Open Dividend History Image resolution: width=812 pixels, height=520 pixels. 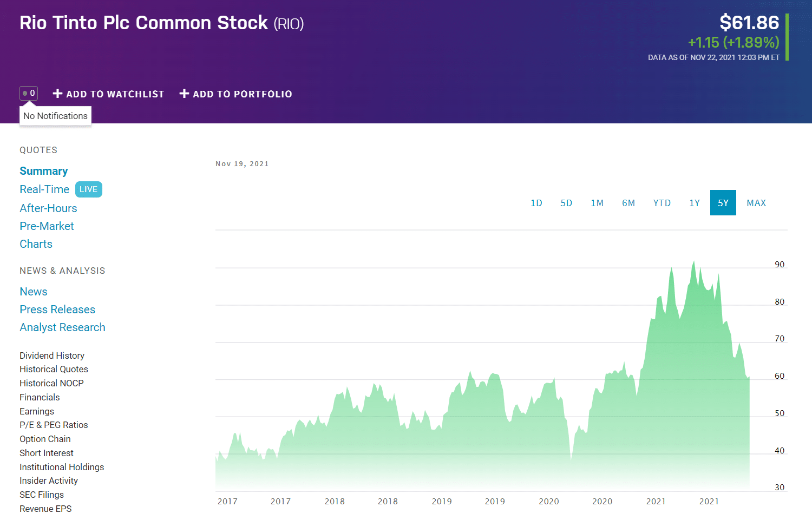coord(52,356)
